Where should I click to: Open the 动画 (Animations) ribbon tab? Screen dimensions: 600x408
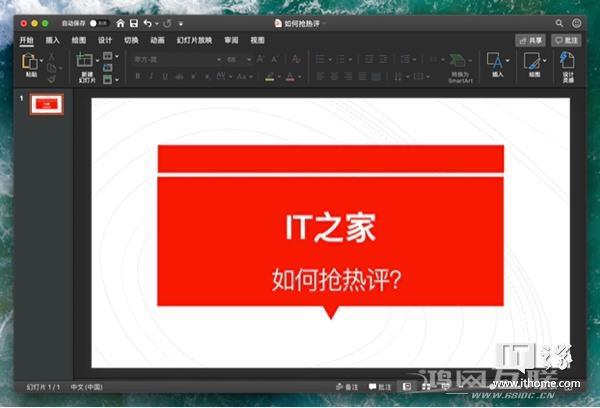coord(157,40)
